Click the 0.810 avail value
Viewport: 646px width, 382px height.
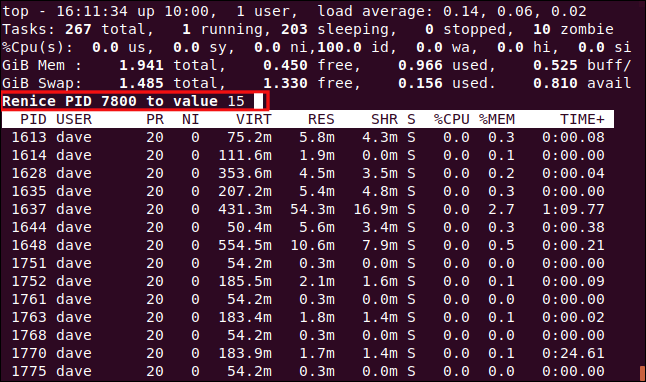point(555,83)
